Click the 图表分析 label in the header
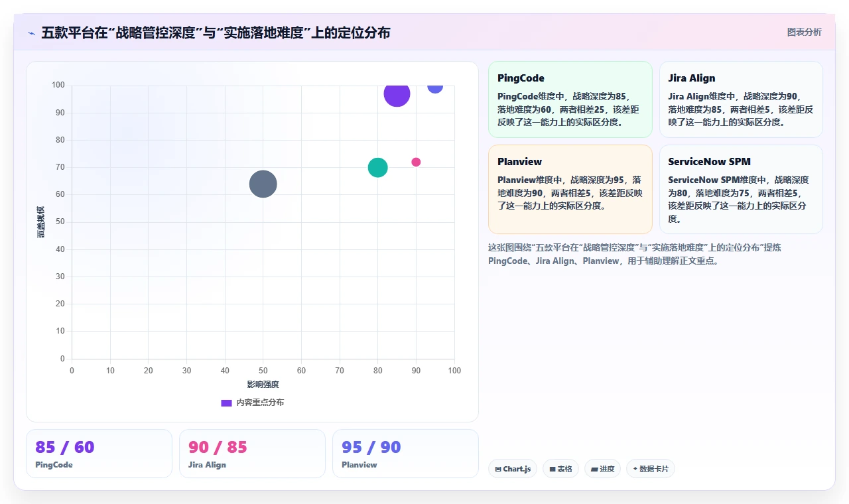 click(x=804, y=32)
